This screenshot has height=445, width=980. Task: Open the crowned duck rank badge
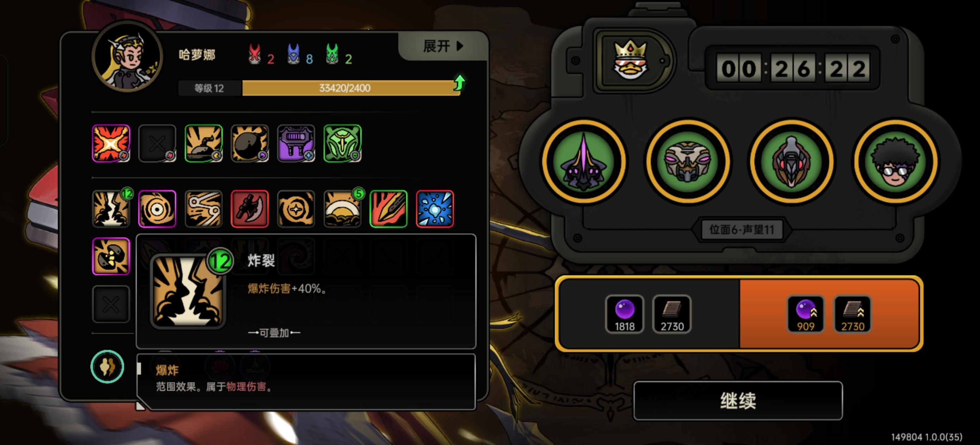pos(633,61)
